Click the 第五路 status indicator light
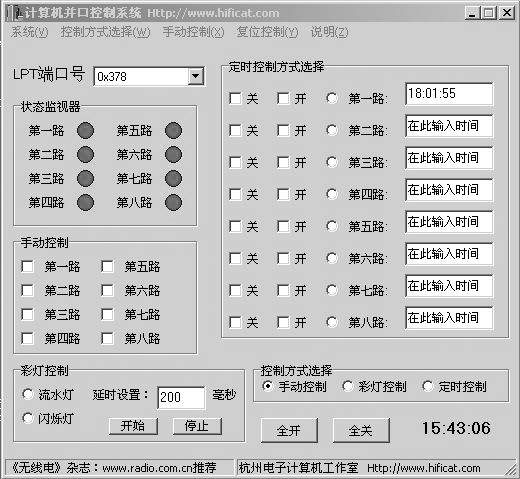Image resolution: width=520 pixels, height=479 pixels. coord(173,130)
